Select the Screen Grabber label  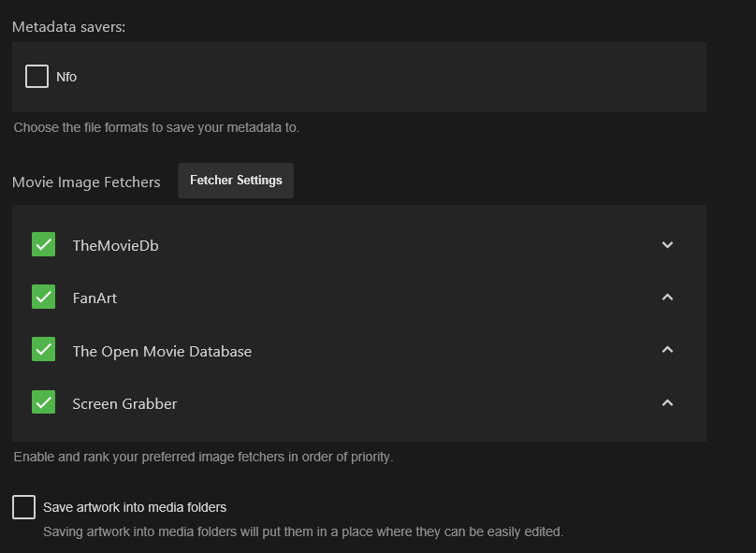pyautogui.click(x=124, y=404)
